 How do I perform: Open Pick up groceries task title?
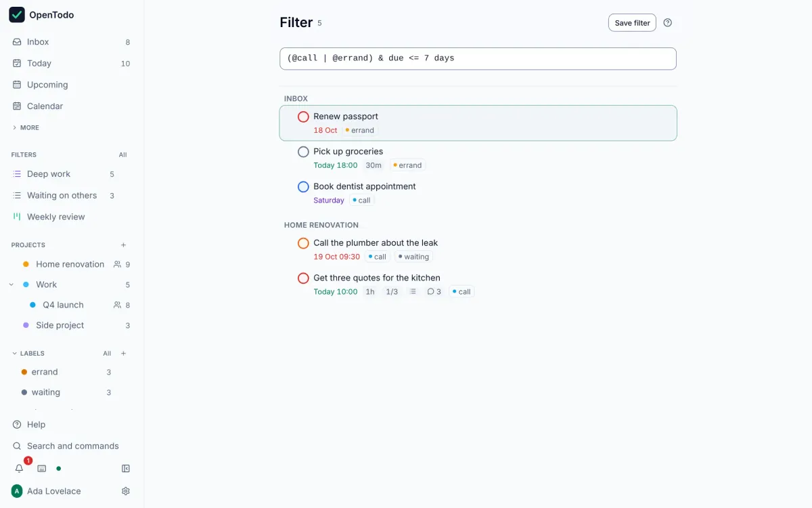pyautogui.click(x=348, y=151)
